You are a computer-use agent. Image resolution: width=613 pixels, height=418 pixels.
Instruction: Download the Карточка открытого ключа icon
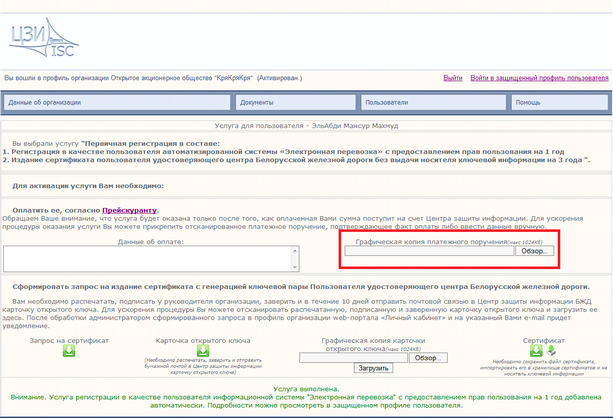tap(203, 350)
